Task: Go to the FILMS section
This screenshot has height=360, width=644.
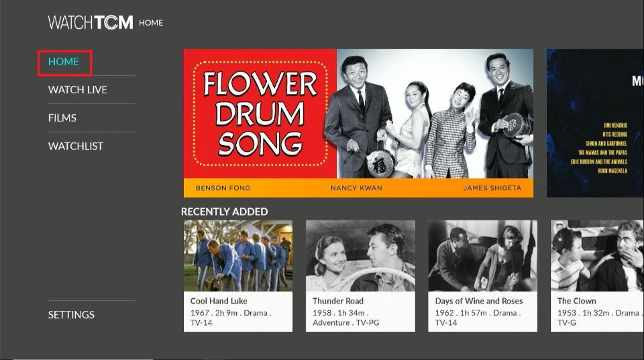Action: 62,118
